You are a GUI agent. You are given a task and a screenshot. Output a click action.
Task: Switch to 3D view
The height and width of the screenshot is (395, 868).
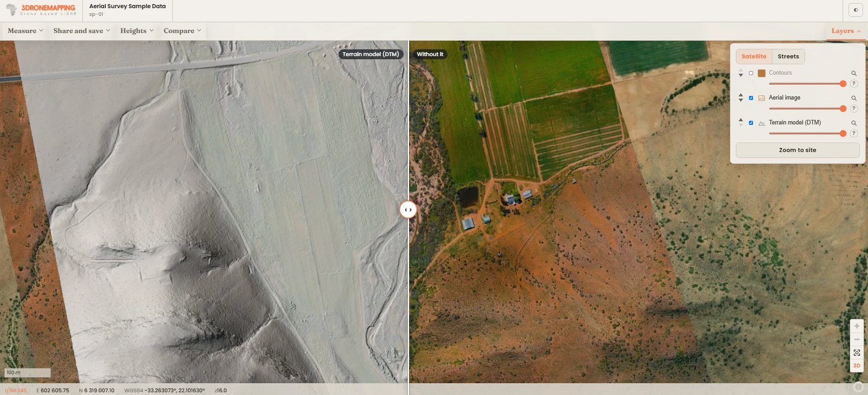click(857, 366)
